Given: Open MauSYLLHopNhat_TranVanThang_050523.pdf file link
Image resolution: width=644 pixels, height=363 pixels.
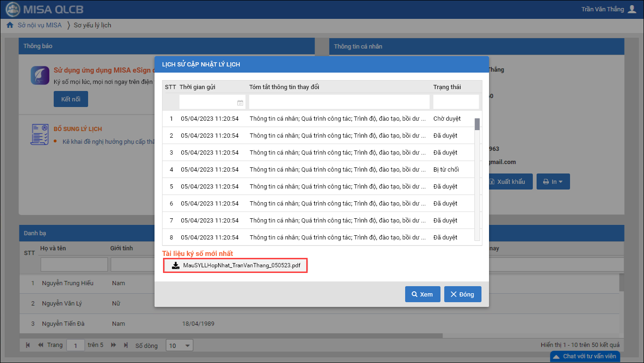Looking at the screenshot, I should (241, 265).
